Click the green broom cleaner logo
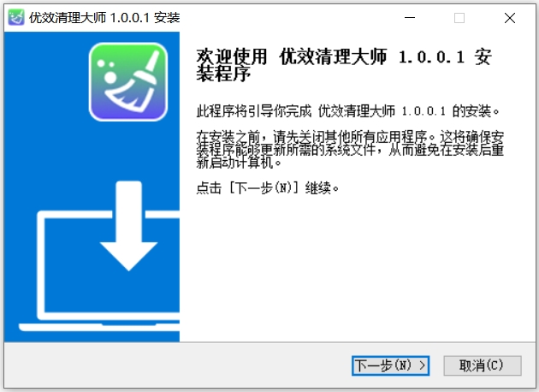The width and height of the screenshot is (539, 392). [128, 82]
